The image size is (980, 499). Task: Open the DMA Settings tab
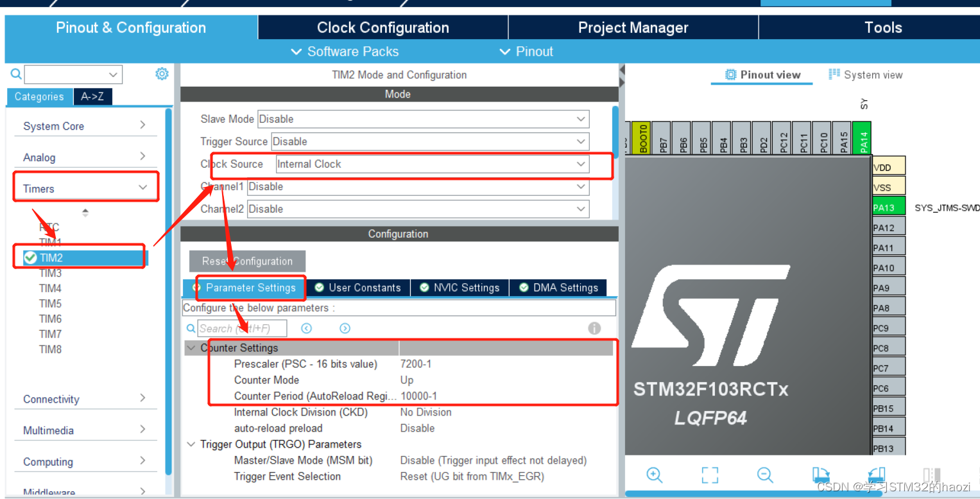coord(558,288)
